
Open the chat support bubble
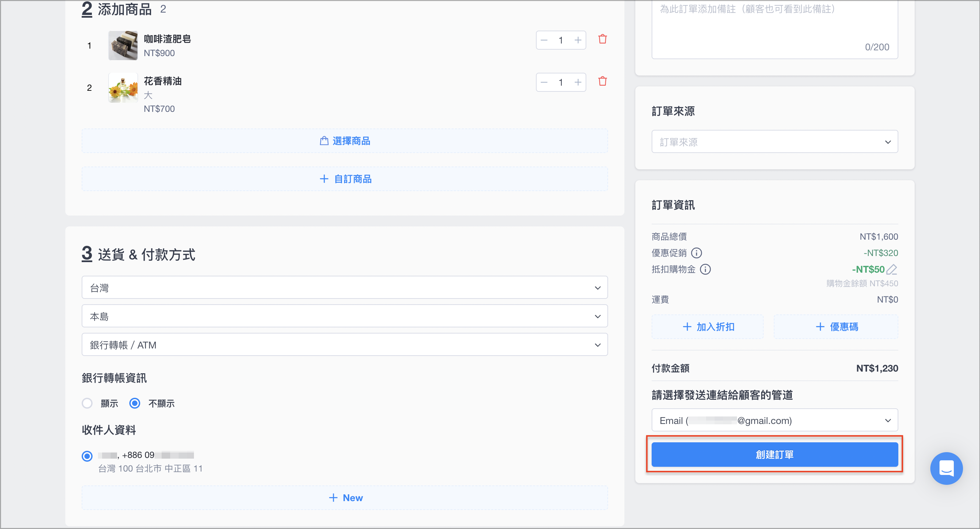[946, 468]
